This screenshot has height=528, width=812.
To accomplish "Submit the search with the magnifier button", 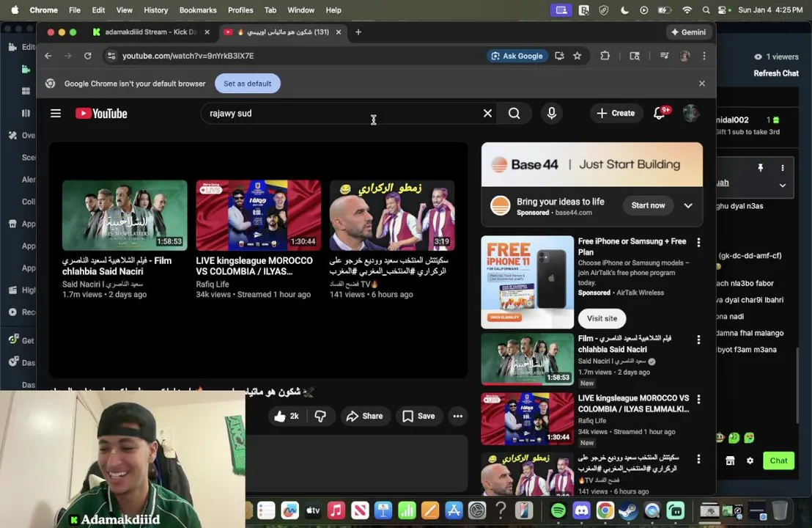I will pyautogui.click(x=514, y=114).
